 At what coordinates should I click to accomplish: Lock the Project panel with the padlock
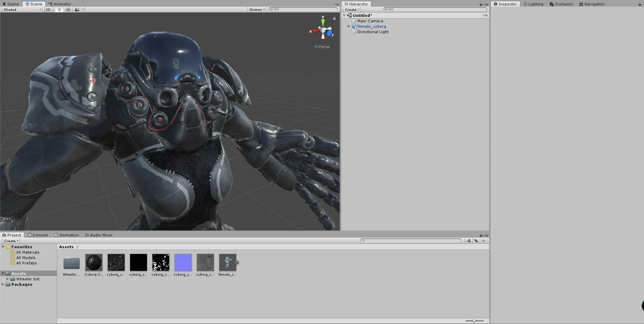481,235
